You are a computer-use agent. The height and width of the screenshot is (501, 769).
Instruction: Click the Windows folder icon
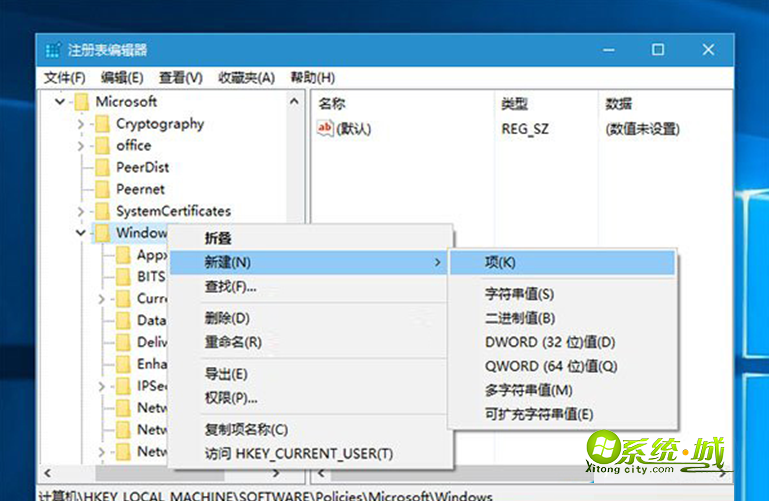(x=103, y=233)
